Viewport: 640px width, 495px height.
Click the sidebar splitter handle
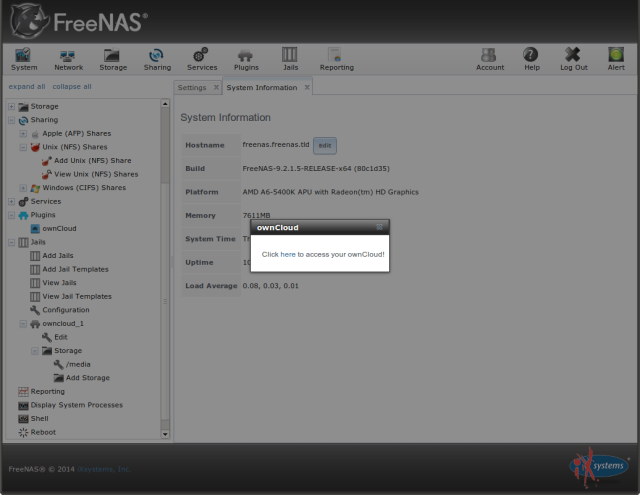172,262
